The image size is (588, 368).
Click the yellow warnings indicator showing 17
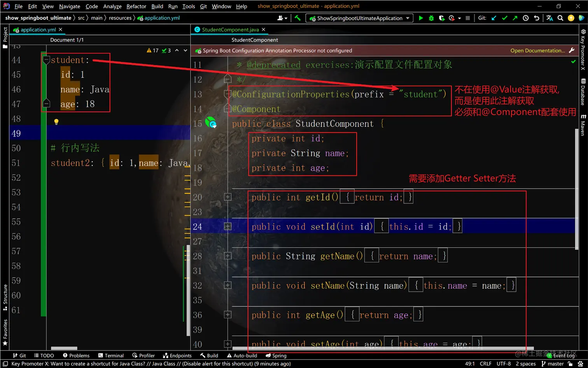click(x=152, y=51)
